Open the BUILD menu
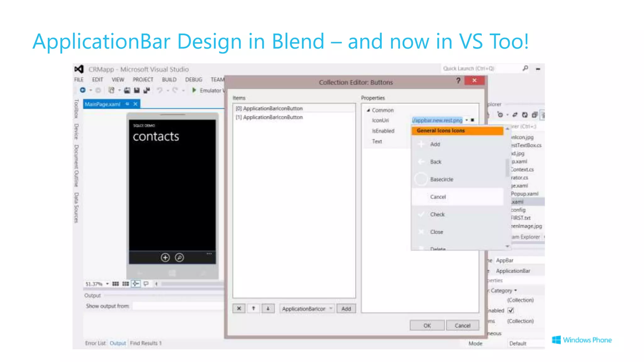This screenshot has width=644, height=362. [169, 80]
